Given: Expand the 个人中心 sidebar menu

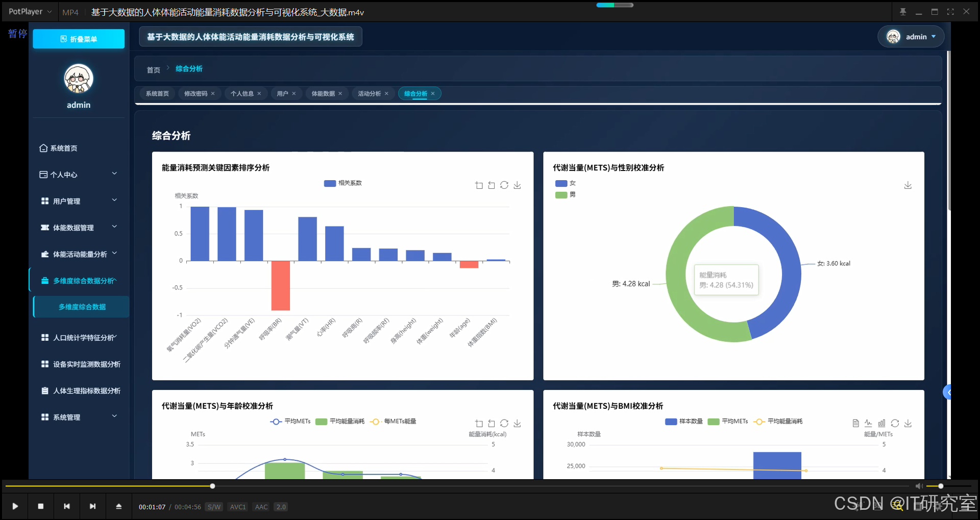Looking at the screenshot, I should coord(79,175).
